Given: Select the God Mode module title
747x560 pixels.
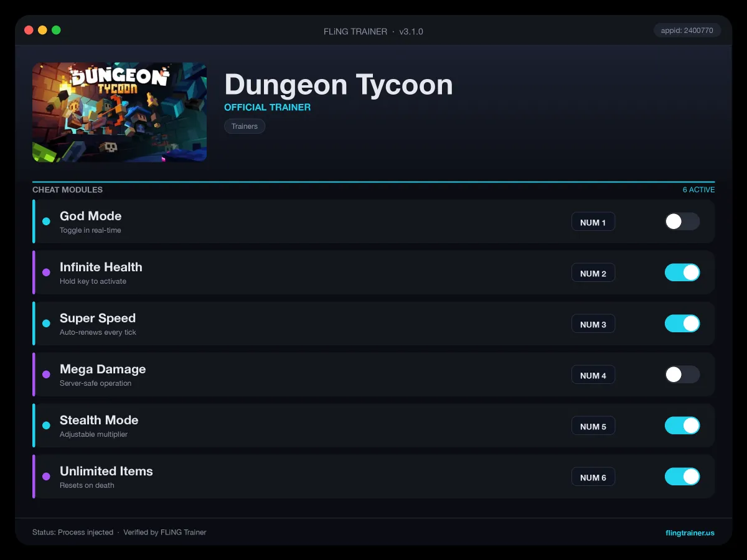Looking at the screenshot, I should point(91,216).
